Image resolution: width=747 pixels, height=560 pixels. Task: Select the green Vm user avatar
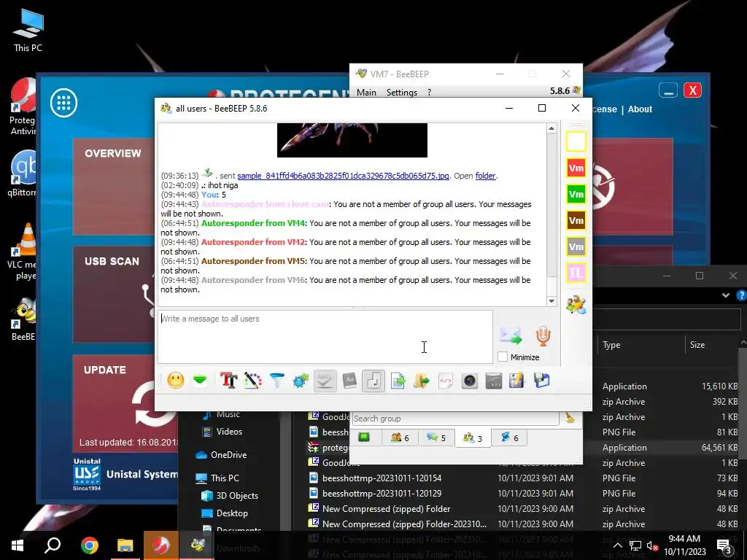point(576,194)
